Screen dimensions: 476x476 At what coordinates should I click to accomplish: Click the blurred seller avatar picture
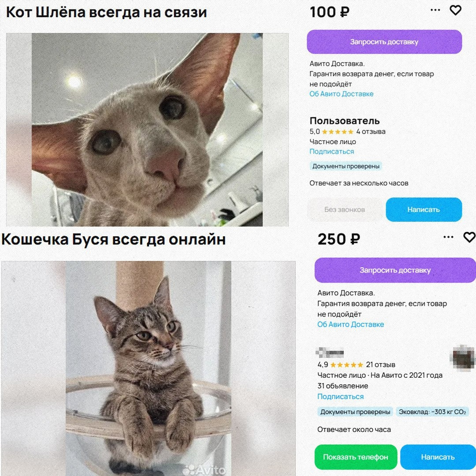(462, 358)
